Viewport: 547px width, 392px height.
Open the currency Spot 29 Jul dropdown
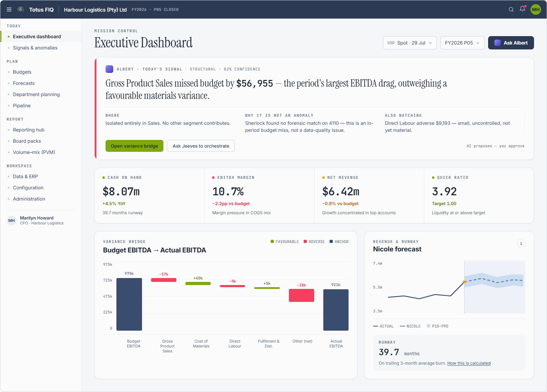click(410, 43)
